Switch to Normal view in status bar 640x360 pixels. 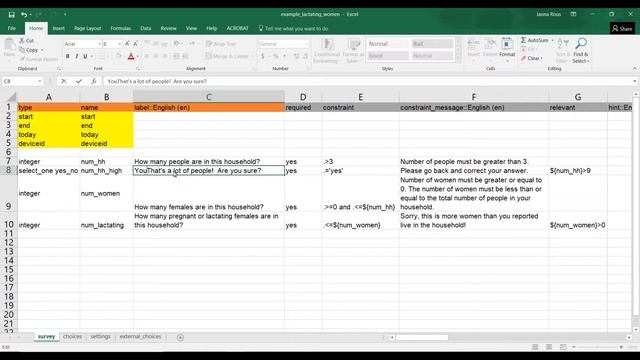pos(535,347)
